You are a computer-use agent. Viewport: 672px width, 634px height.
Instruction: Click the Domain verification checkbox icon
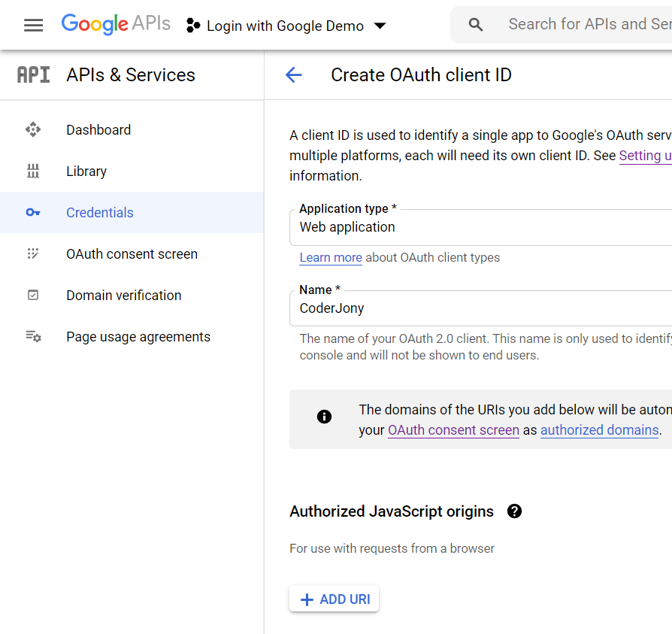pyautogui.click(x=33, y=295)
